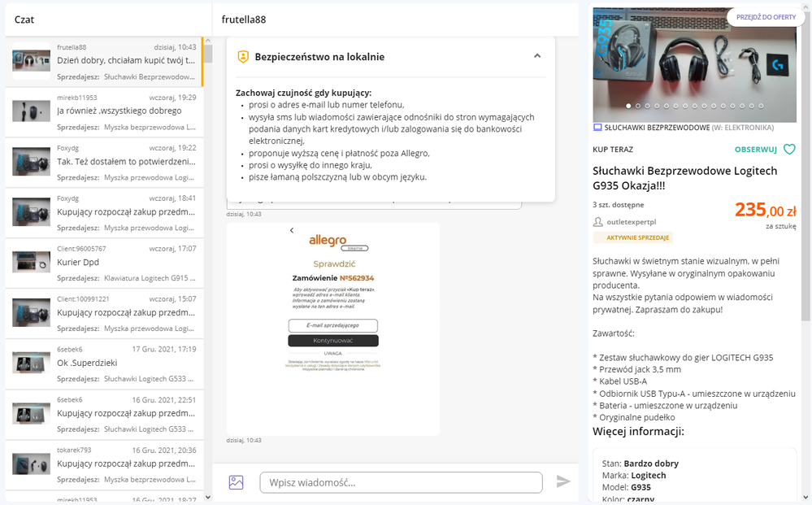
Task: Open the Allegro order screenshot image
Action: (x=333, y=329)
